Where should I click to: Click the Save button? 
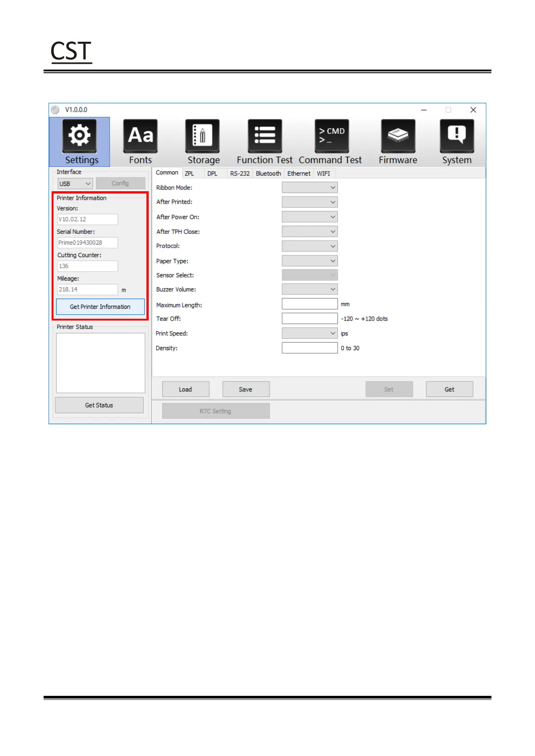click(x=246, y=389)
